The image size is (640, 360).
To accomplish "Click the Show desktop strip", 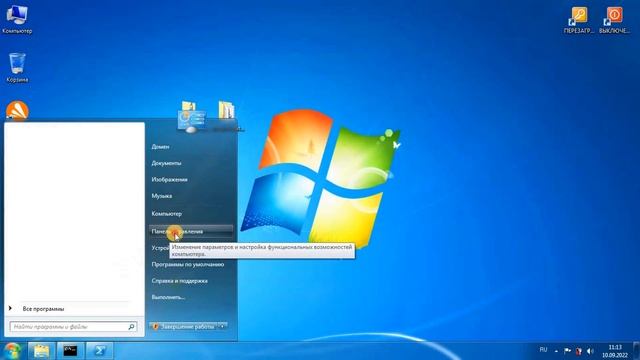I will pyautogui.click(x=636, y=351).
